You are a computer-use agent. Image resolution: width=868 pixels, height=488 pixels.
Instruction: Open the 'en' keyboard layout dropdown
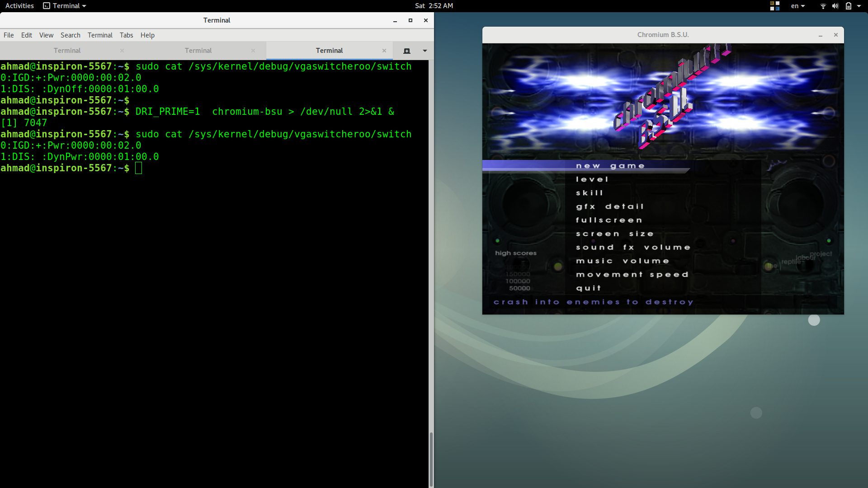797,6
